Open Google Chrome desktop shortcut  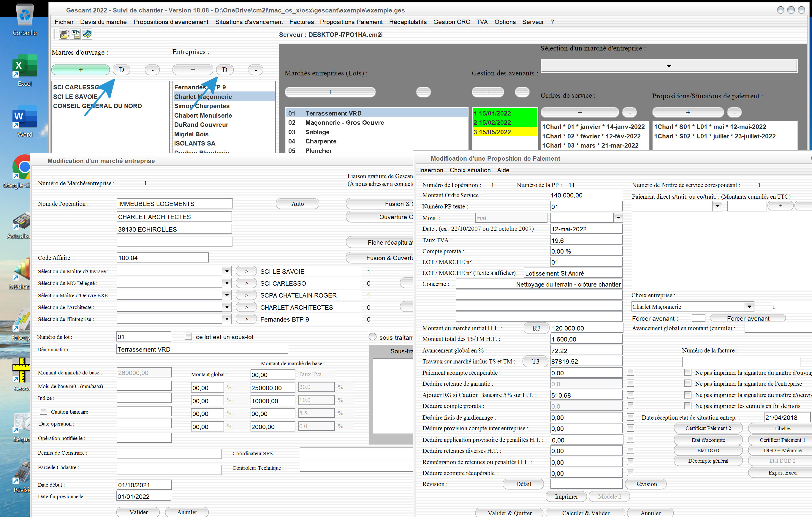(x=20, y=172)
